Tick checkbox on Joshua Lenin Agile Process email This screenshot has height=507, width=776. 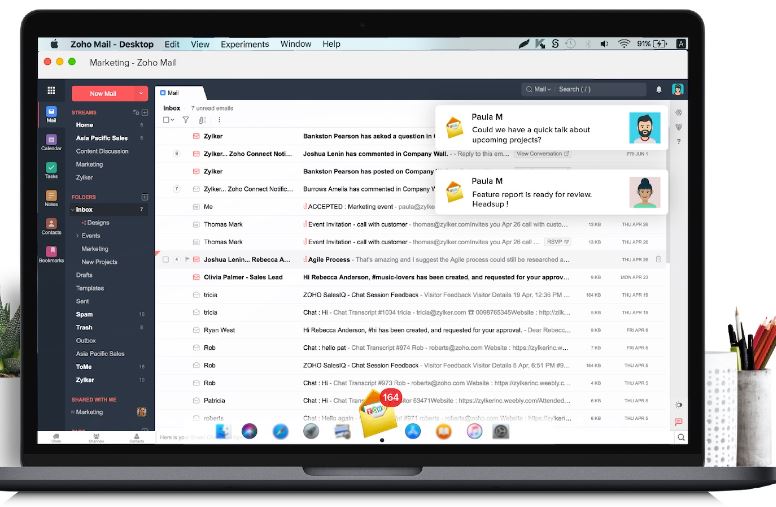point(166,259)
